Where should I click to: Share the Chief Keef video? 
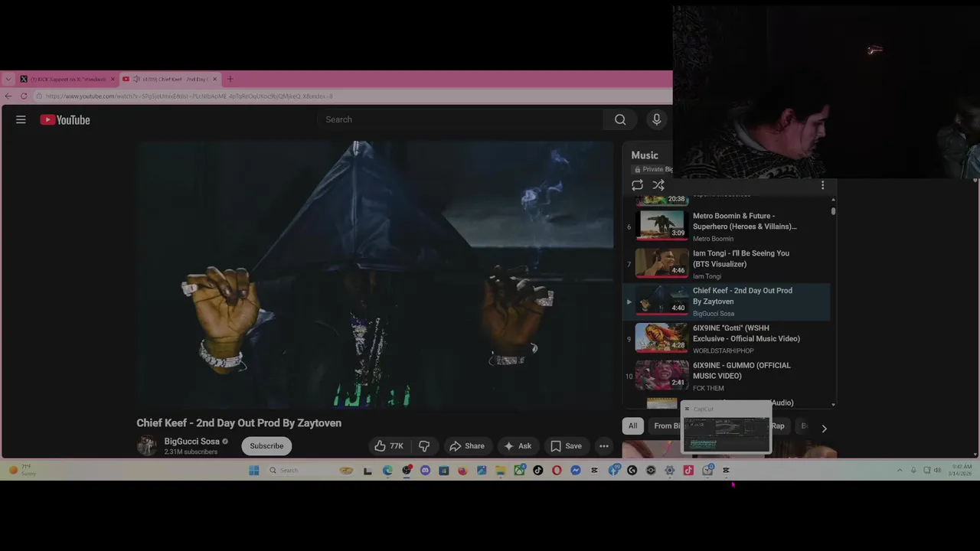[x=467, y=445]
